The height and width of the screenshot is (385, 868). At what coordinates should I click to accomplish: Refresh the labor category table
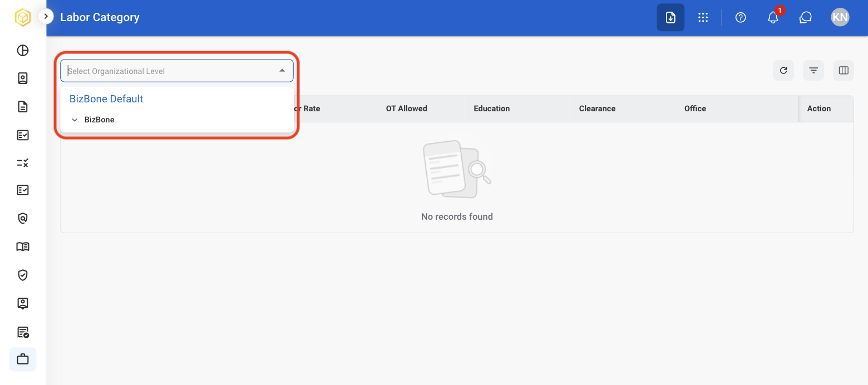[x=783, y=70]
